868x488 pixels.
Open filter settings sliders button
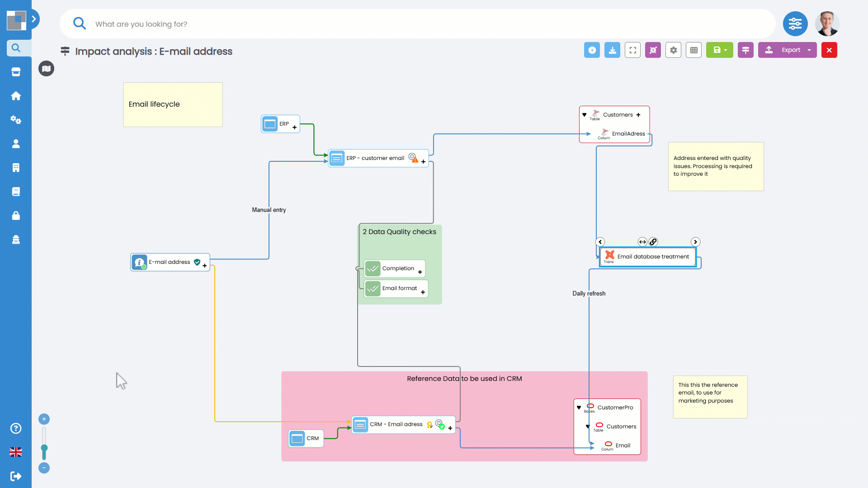click(795, 24)
